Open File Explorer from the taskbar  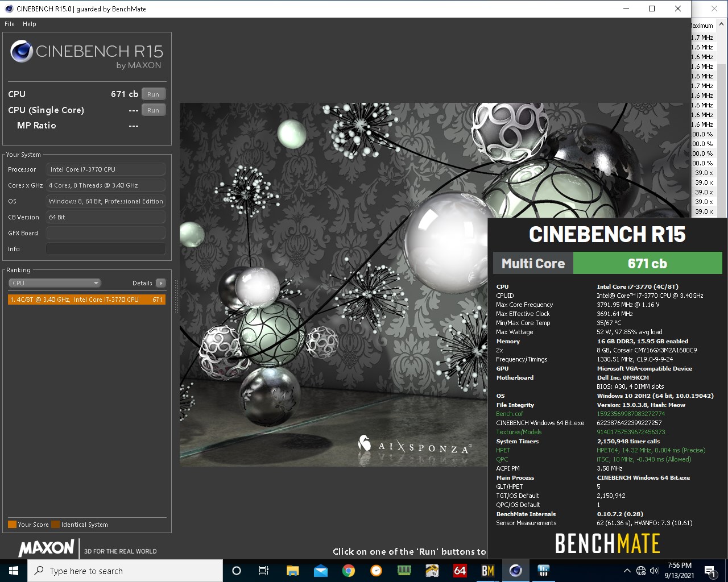[x=292, y=571]
